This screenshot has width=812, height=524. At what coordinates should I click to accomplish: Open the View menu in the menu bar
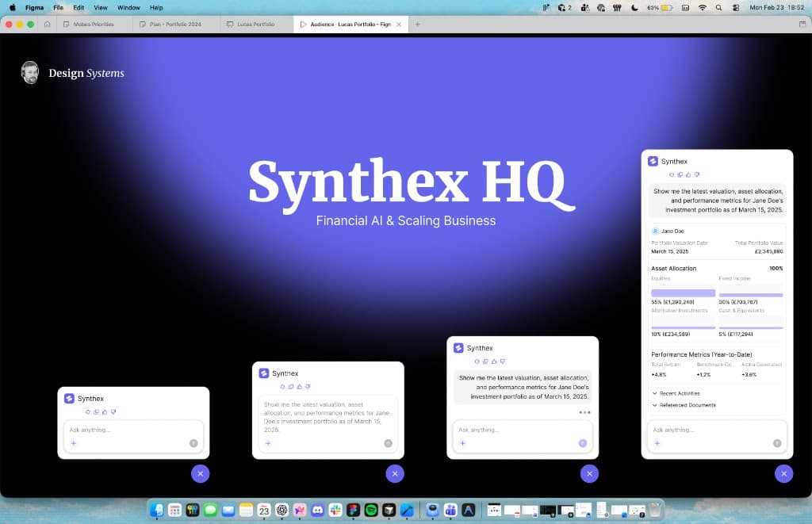pyautogui.click(x=100, y=7)
